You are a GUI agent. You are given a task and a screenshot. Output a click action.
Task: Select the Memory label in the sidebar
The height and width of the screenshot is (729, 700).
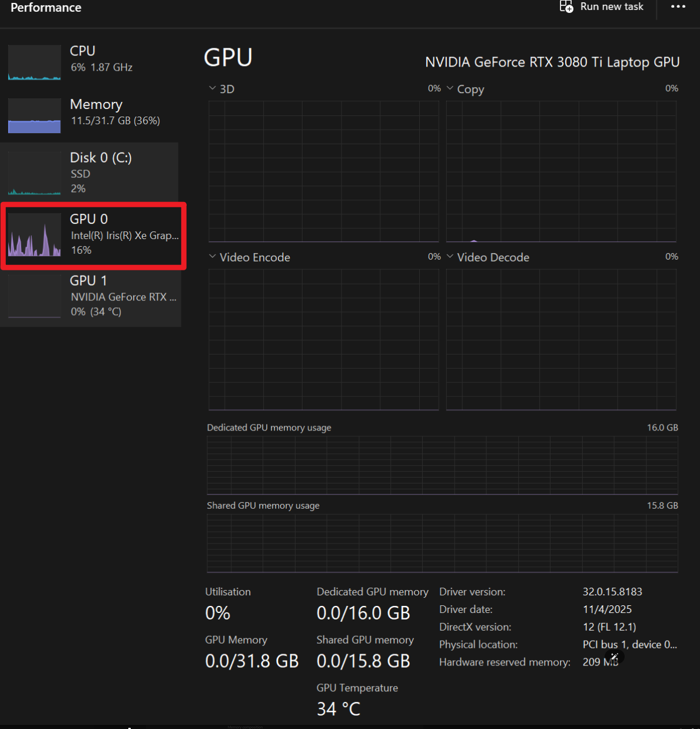click(96, 104)
